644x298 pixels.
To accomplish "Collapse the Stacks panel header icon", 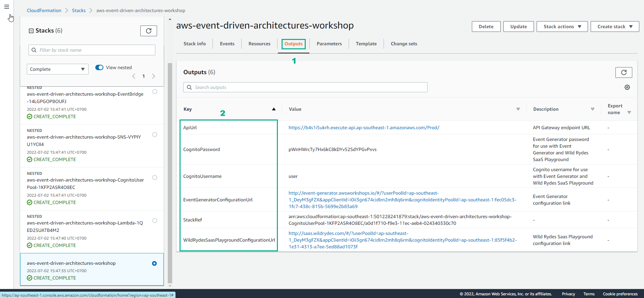I will coord(31,31).
